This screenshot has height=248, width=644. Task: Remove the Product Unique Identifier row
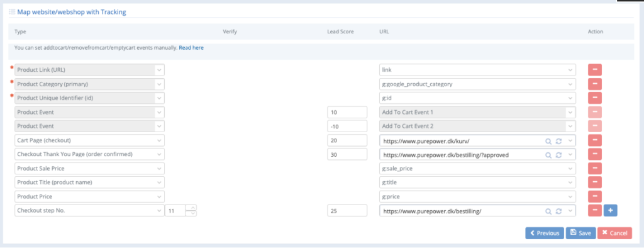point(595,98)
